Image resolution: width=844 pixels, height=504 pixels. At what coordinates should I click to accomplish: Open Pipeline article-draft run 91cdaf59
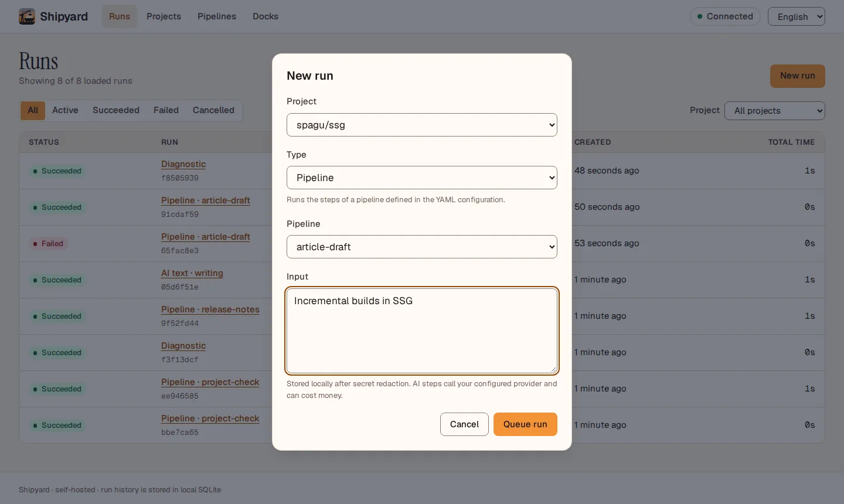coord(206,201)
